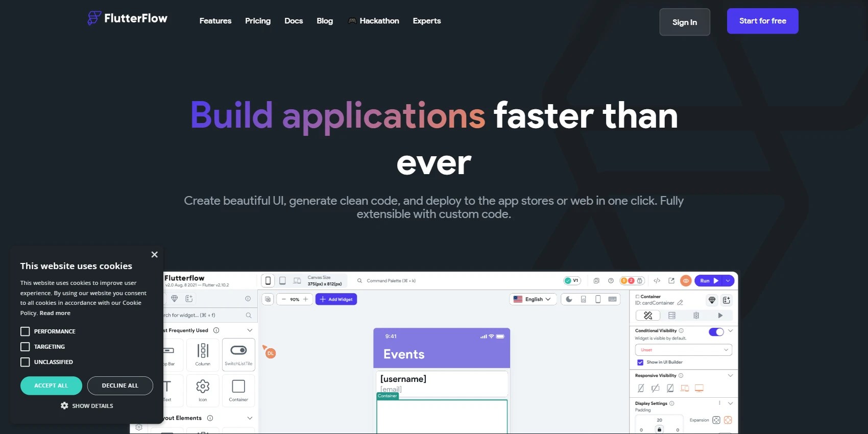The width and height of the screenshot is (868, 434).
Task: Open the Blog page
Action: click(325, 21)
